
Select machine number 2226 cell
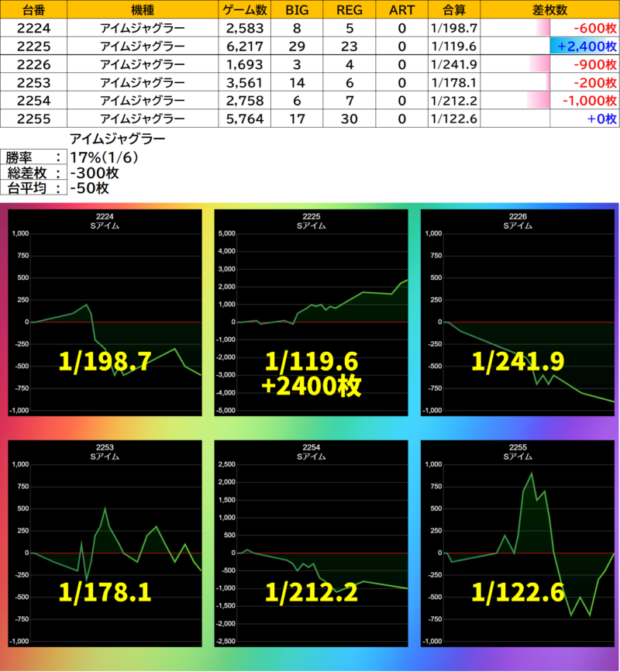(33, 64)
